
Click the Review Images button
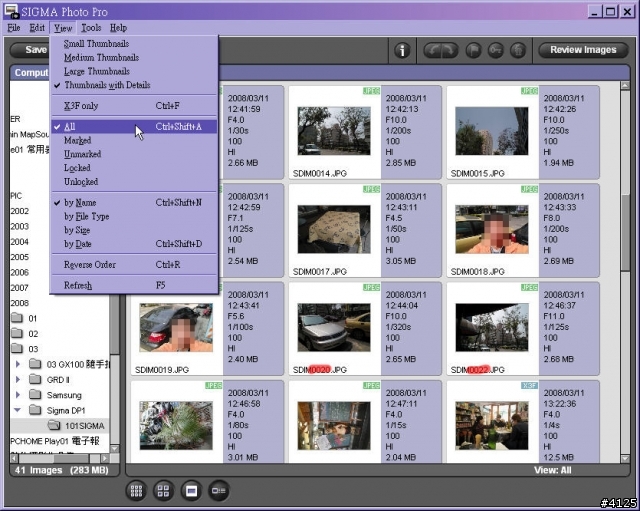(x=583, y=50)
